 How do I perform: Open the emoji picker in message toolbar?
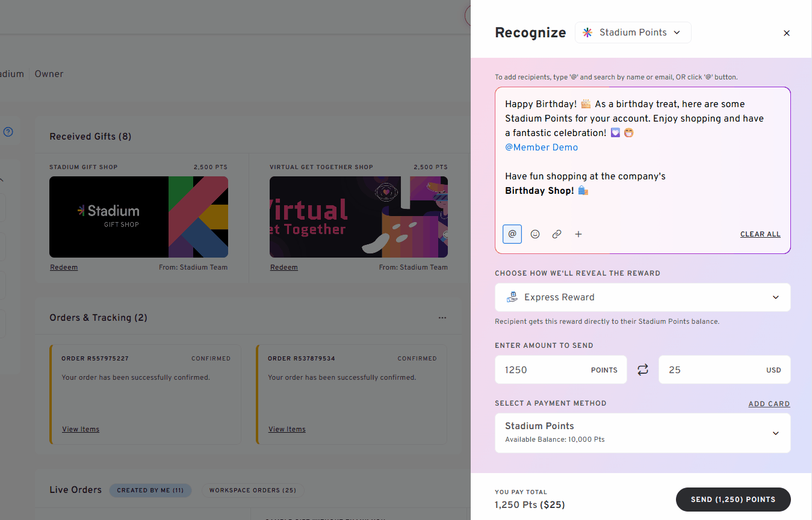tap(535, 234)
